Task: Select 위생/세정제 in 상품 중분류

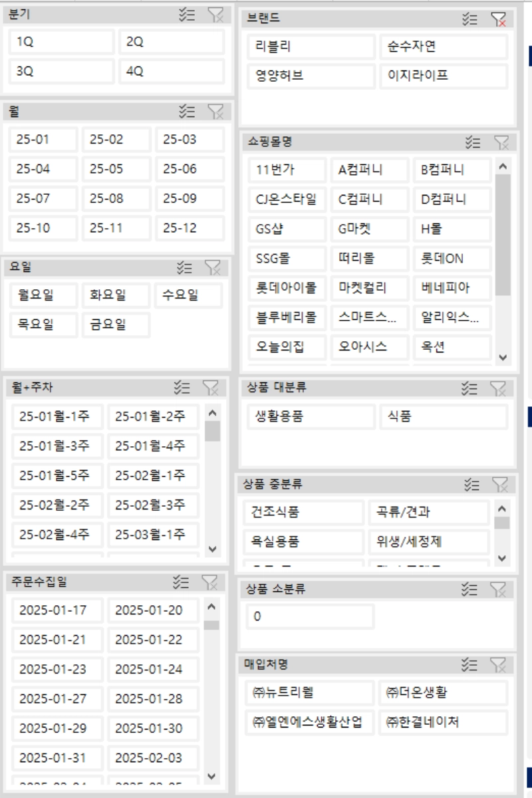Action: (428, 542)
